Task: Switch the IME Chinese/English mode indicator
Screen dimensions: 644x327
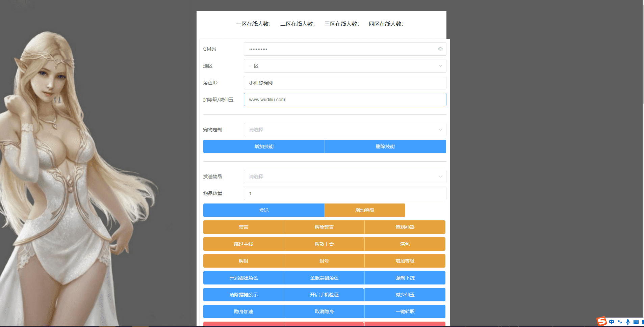Action: pyautogui.click(x=612, y=322)
